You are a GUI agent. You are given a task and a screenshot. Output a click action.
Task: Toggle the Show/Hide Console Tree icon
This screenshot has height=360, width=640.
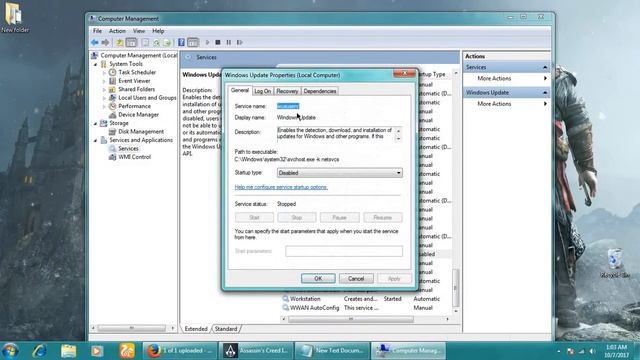tap(131, 42)
